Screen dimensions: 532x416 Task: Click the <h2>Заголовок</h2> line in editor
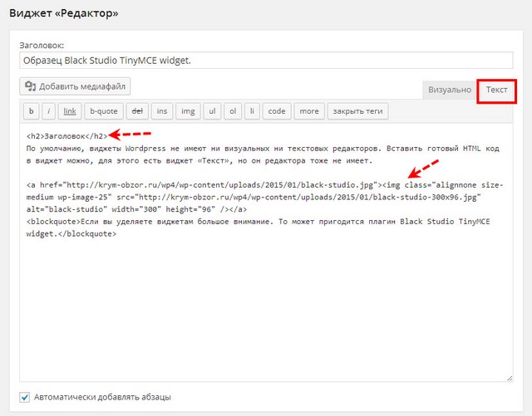[x=66, y=136]
